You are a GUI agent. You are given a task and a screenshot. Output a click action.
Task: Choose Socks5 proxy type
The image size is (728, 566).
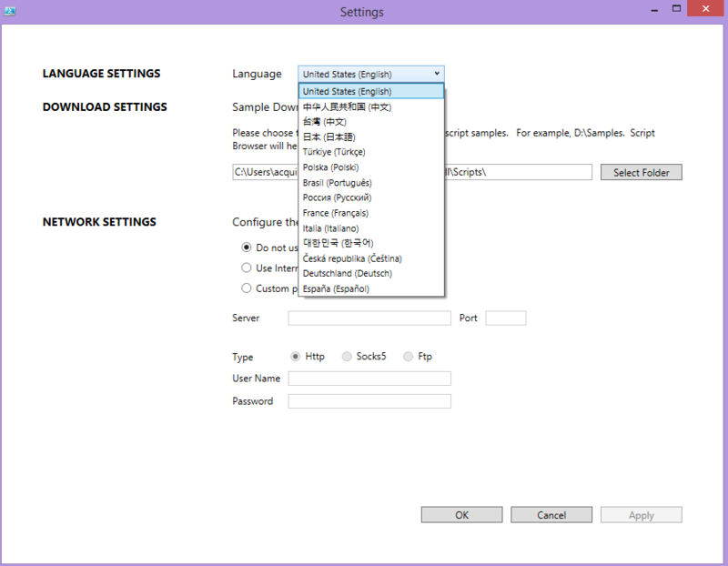[347, 356]
